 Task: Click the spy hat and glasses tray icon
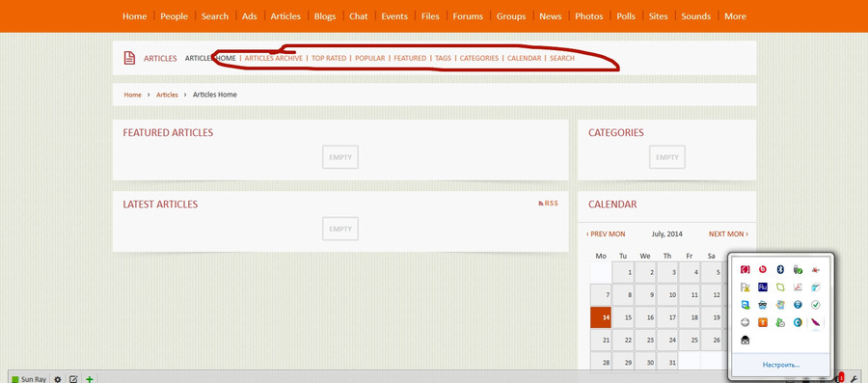tap(746, 340)
